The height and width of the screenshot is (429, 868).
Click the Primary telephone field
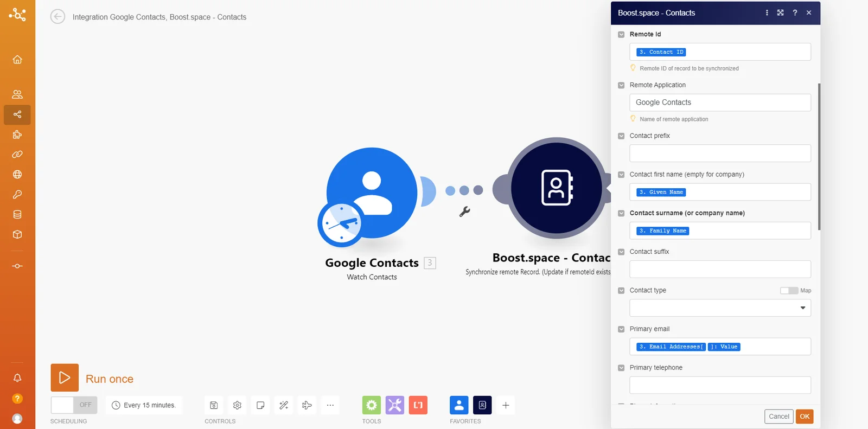click(x=720, y=385)
